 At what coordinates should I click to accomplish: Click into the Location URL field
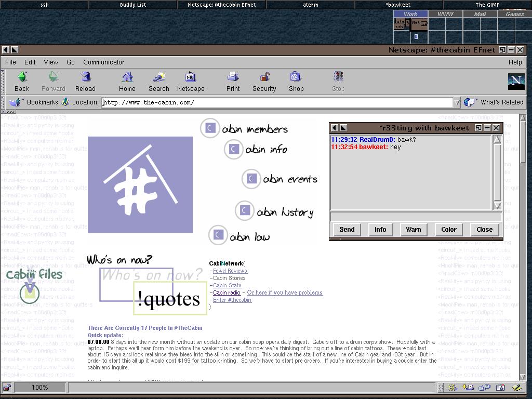(277, 102)
